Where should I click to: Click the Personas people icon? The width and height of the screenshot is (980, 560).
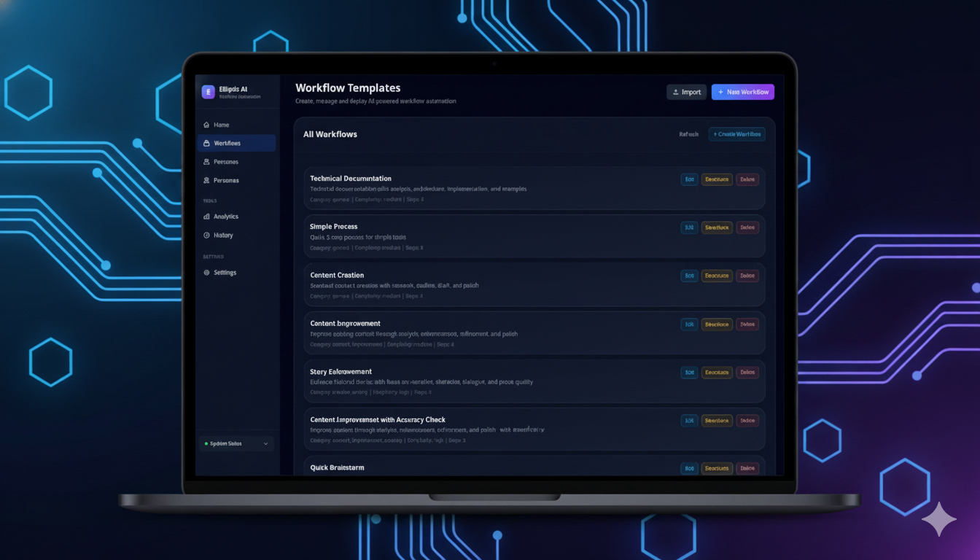click(x=206, y=161)
